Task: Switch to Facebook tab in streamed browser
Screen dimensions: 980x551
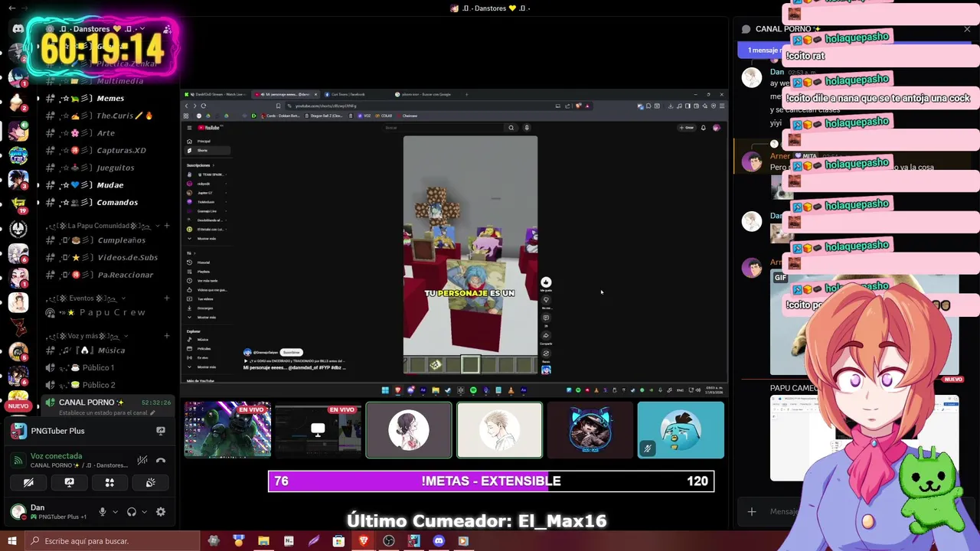Action: [x=356, y=95]
